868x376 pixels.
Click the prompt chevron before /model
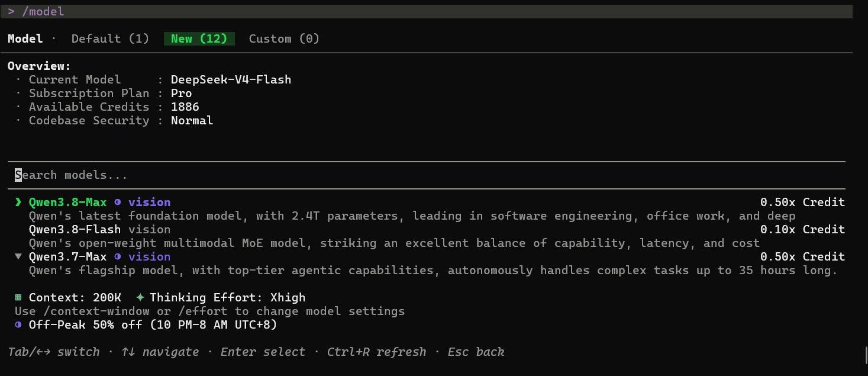point(11,12)
